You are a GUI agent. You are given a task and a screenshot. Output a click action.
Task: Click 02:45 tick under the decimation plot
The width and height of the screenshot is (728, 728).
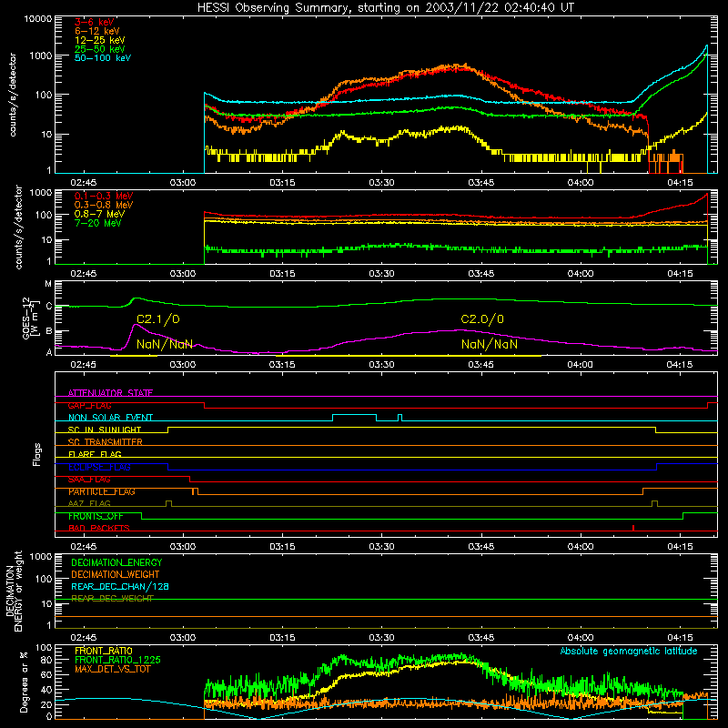click(x=84, y=638)
